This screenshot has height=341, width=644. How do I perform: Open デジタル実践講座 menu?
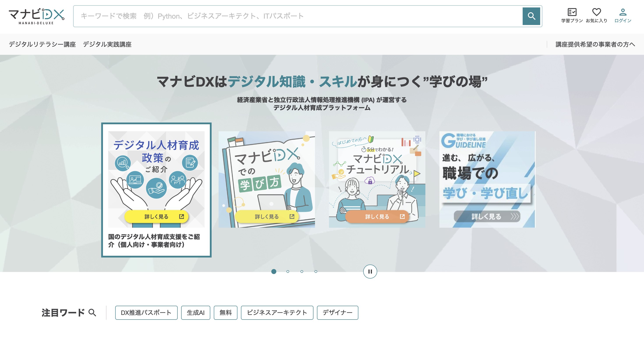pos(108,44)
